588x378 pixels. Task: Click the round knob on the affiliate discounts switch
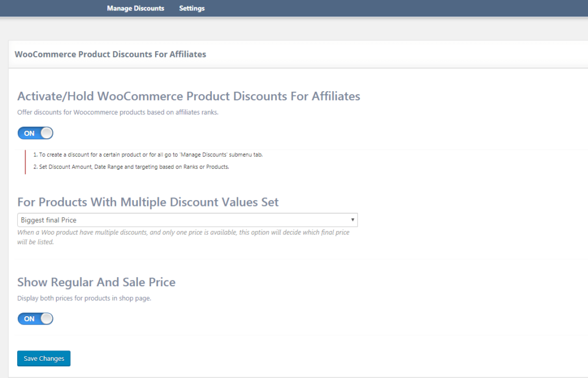pyautogui.click(x=47, y=133)
